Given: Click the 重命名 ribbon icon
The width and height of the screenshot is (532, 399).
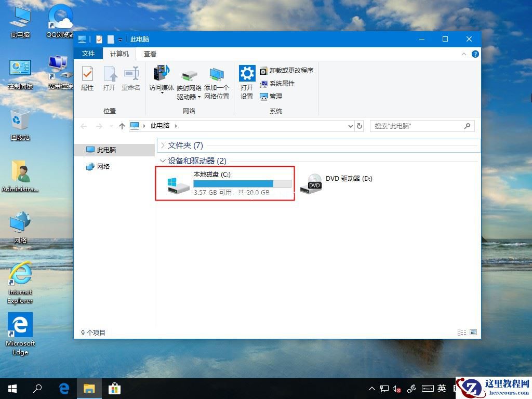Looking at the screenshot, I should click(130, 78).
